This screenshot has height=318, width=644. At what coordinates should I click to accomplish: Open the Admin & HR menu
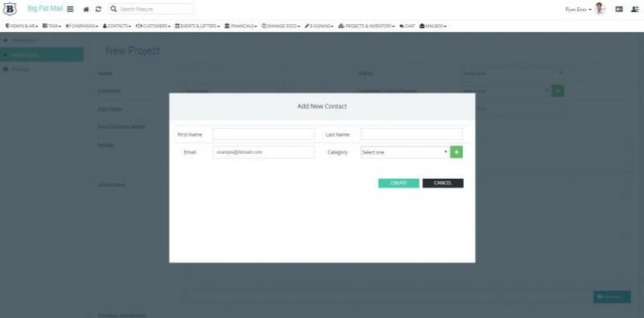22,26
